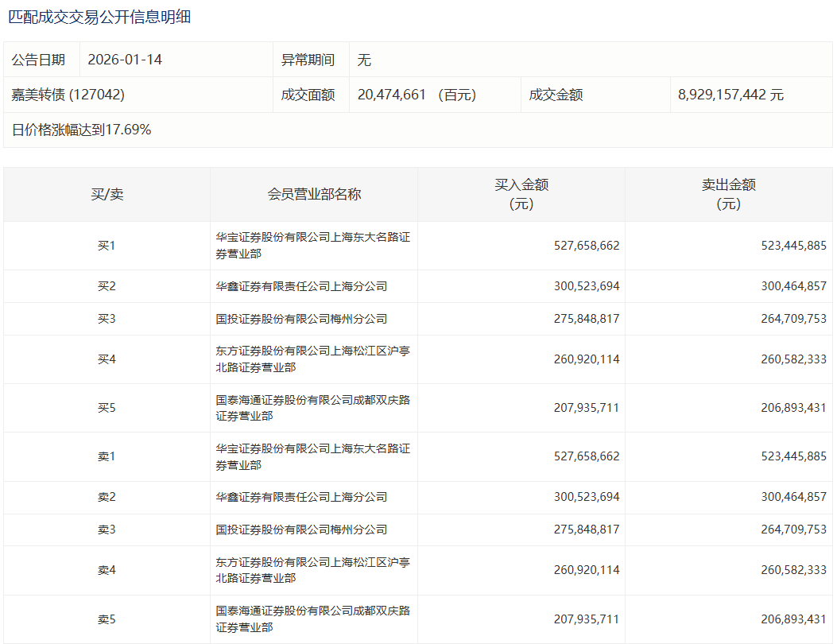Click the sell amount in the 卖4 row
The width and height of the screenshot is (837, 644).
coord(793,570)
